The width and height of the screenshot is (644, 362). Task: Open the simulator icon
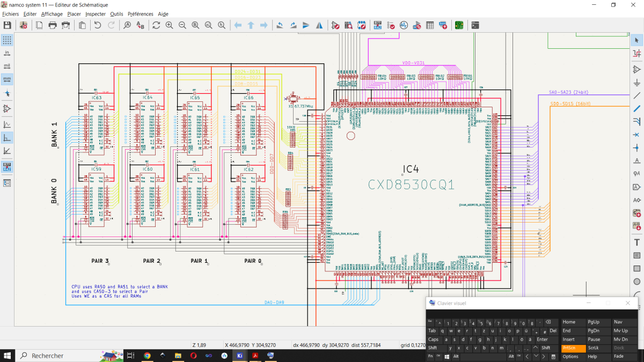404,25
